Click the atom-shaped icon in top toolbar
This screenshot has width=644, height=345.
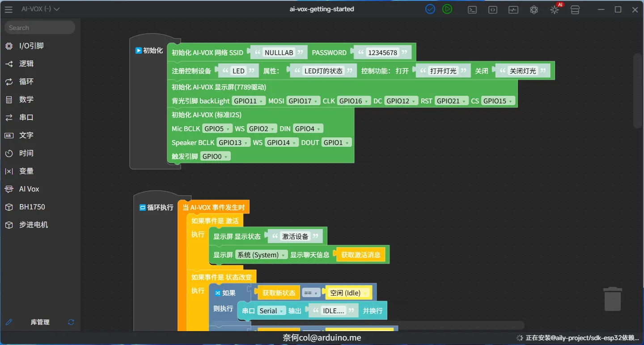[x=534, y=9]
